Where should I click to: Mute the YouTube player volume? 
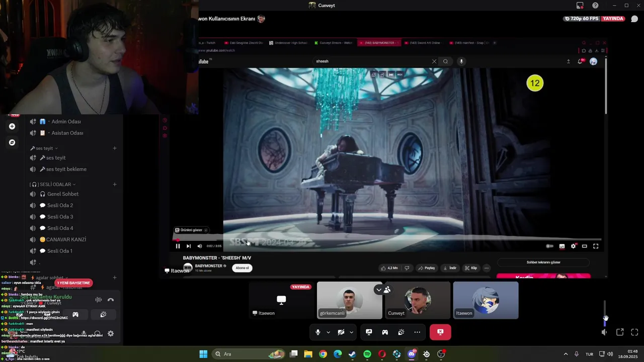[x=200, y=246]
